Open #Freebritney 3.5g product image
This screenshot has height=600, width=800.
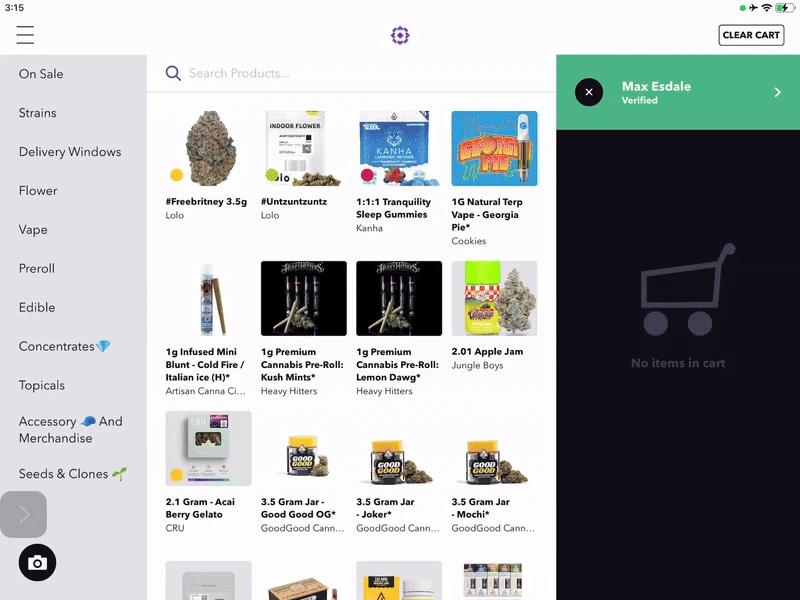pos(208,148)
